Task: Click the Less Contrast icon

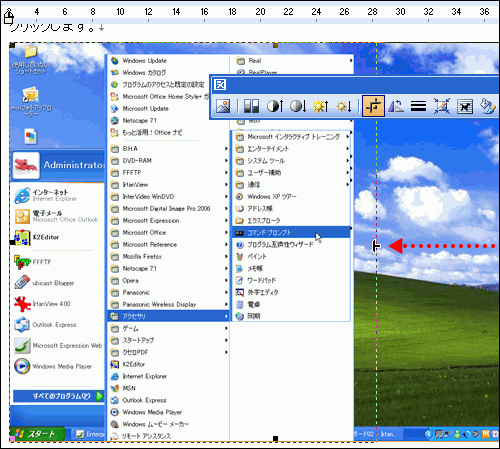Action: (x=298, y=106)
